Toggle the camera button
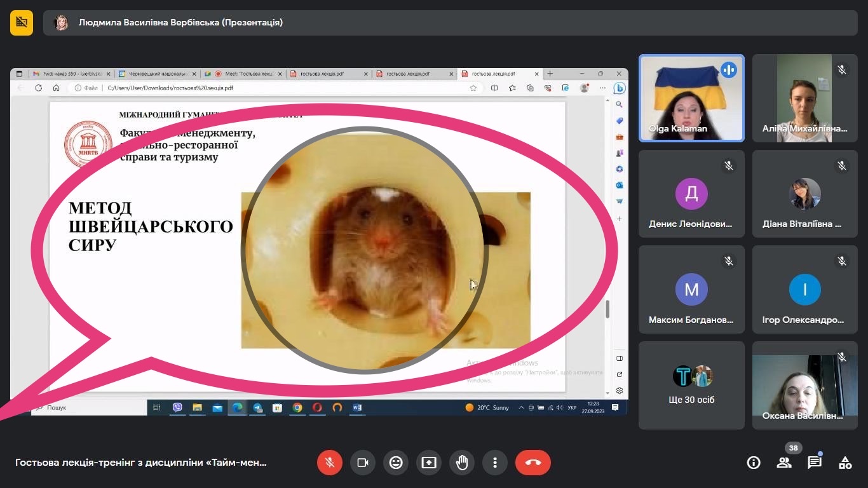 coord(363,463)
